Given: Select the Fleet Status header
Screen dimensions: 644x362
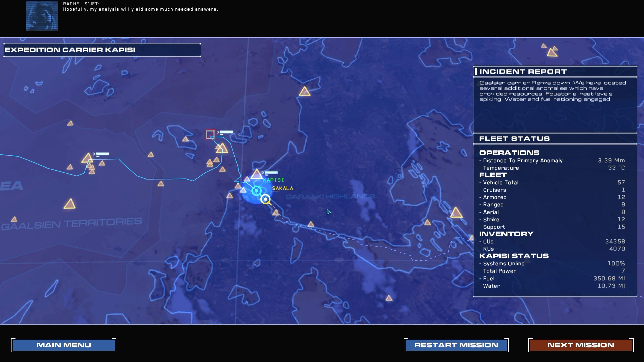Looking at the screenshot, I should 515,139.
